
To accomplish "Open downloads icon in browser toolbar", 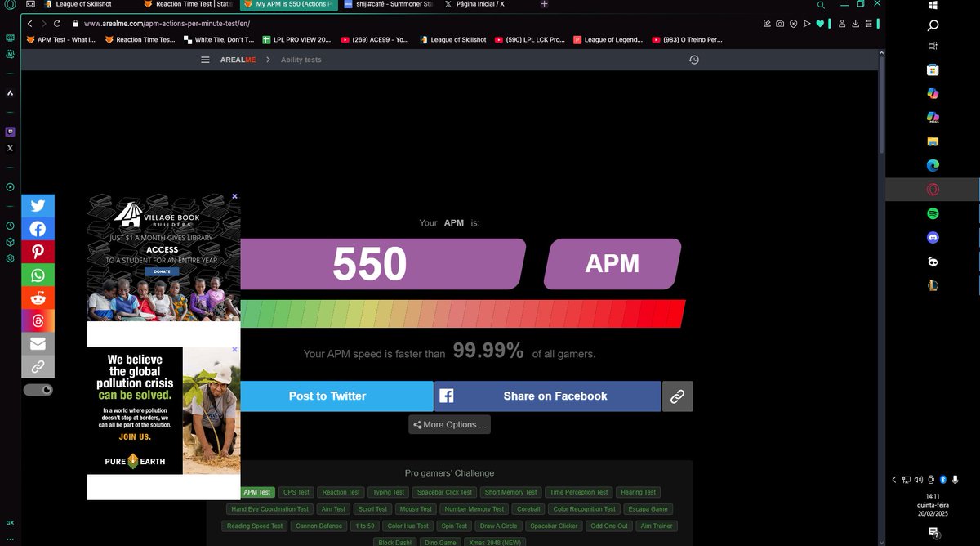I will coord(855,24).
